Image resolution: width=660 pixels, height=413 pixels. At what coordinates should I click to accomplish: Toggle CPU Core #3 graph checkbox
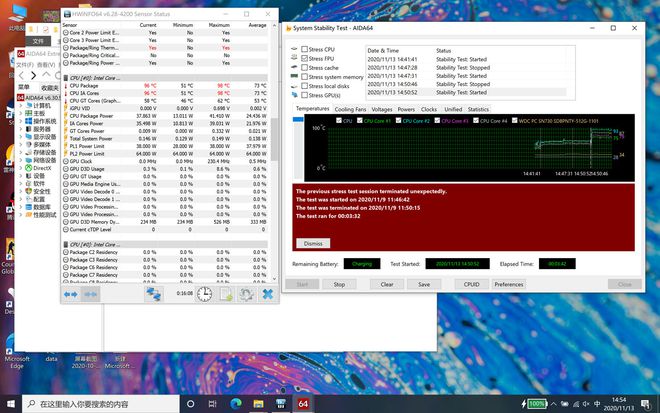[437, 120]
